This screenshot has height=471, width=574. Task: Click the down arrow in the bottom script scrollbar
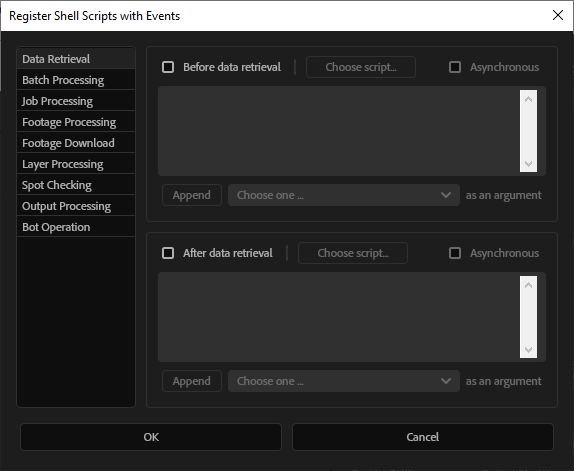(528, 349)
